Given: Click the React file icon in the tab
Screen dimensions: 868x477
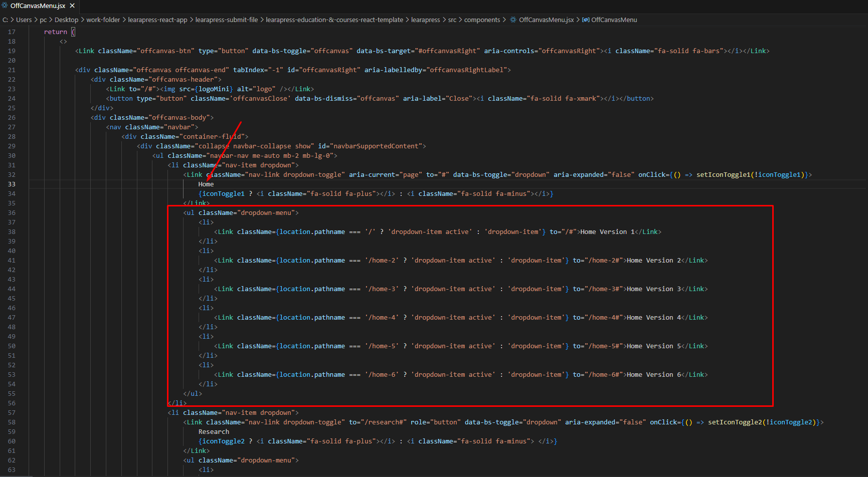Looking at the screenshot, I should click(x=5, y=6).
